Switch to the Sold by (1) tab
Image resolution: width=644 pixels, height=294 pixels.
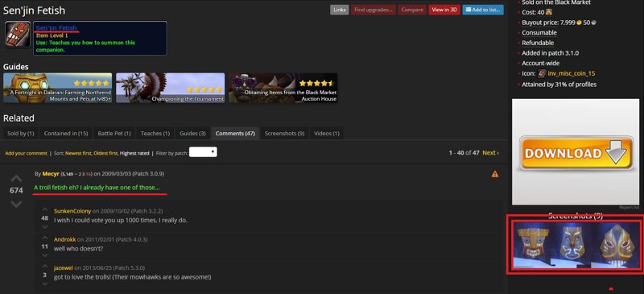21,134
